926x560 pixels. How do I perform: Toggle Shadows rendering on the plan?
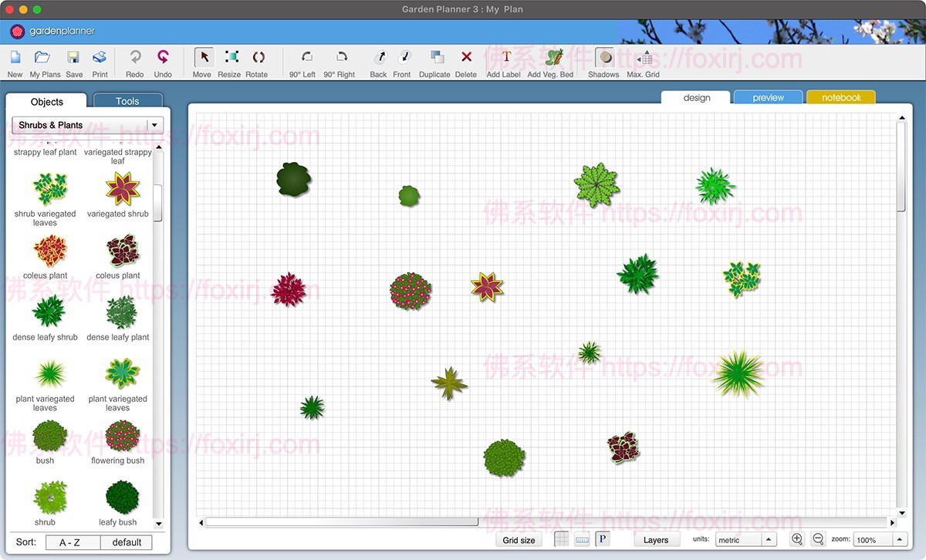tap(603, 58)
